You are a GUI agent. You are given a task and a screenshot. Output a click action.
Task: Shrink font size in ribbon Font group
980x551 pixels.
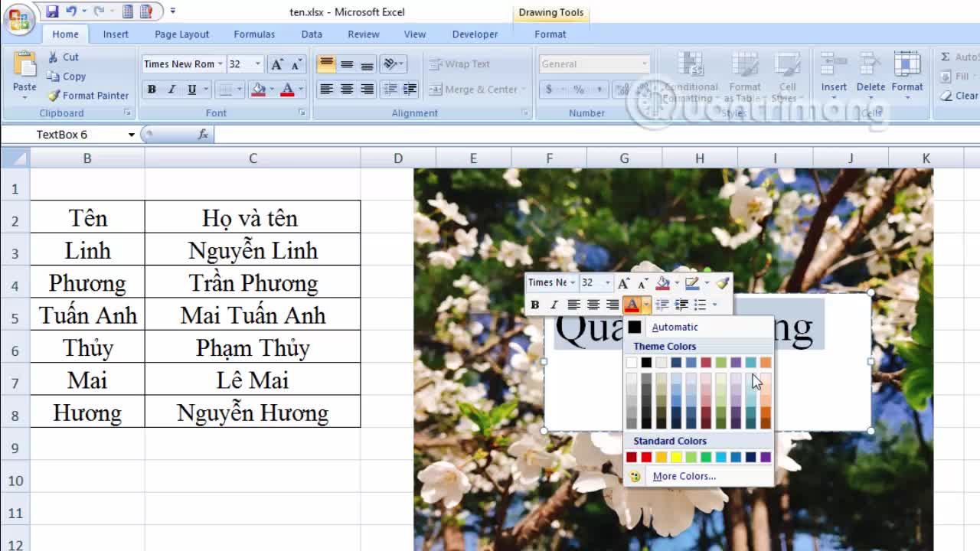296,64
